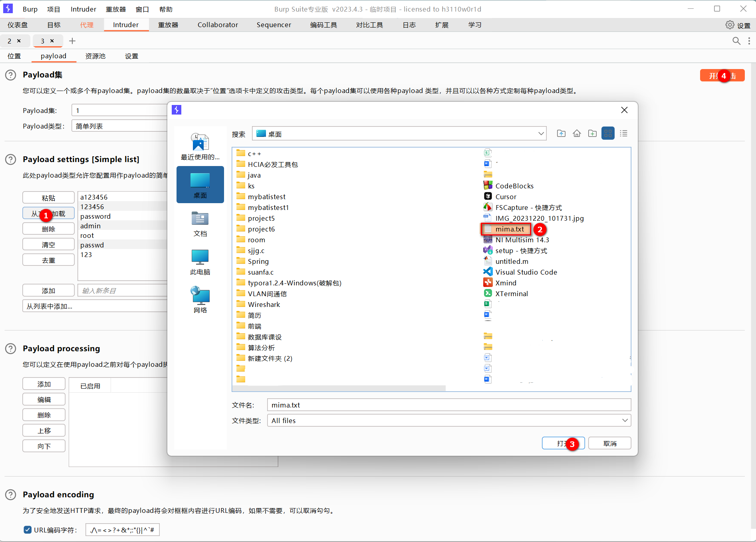Open the Burp settings gear icon
Viewport: 756px width, 542px height.
[730, 24]
